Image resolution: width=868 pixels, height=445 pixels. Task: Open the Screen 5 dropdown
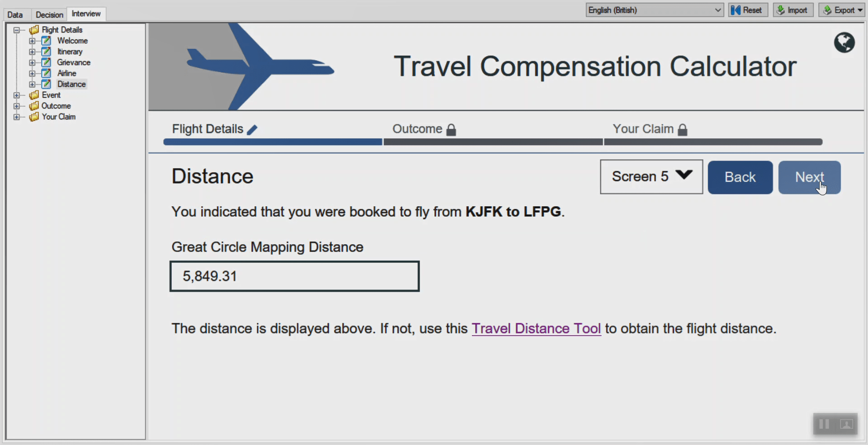651,176
